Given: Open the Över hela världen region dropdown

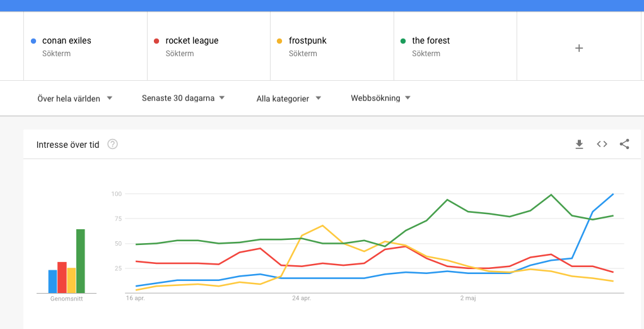Looking at the screenshot, I should (75, 99).
